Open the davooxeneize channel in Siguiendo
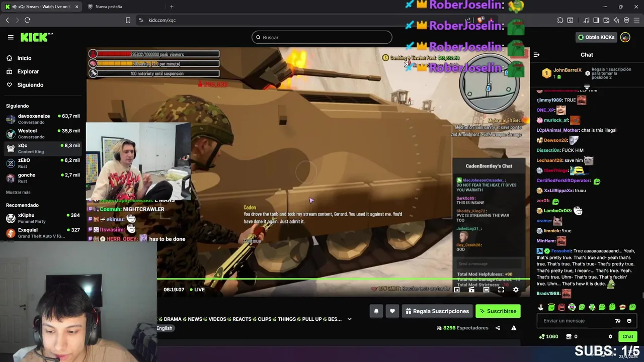 [43, 119]
